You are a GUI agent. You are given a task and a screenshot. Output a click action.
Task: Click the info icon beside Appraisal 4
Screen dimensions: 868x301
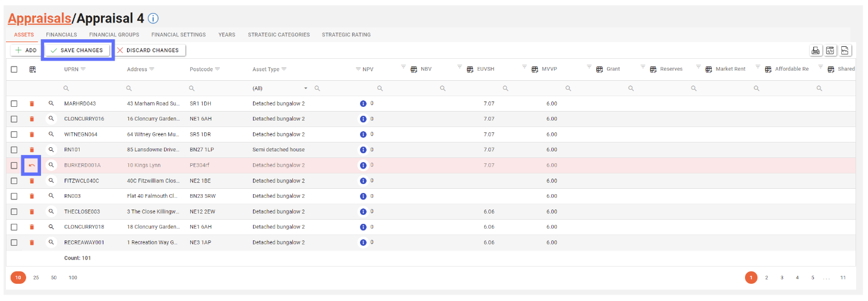(153, 18)
